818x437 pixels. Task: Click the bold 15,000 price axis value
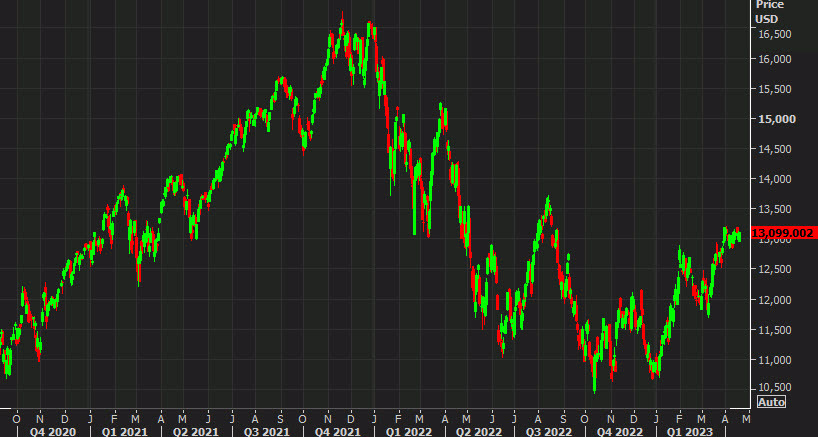pyautogui.click(x=776, y=119)
